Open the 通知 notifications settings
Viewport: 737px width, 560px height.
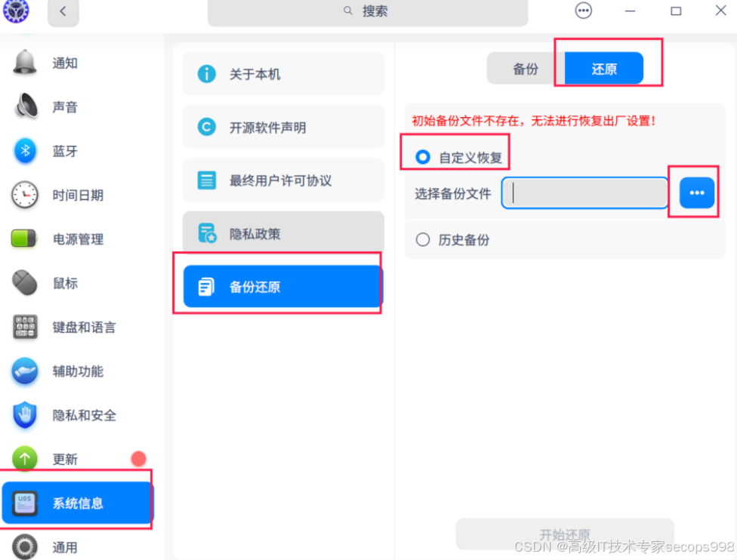tap(64, 63)
